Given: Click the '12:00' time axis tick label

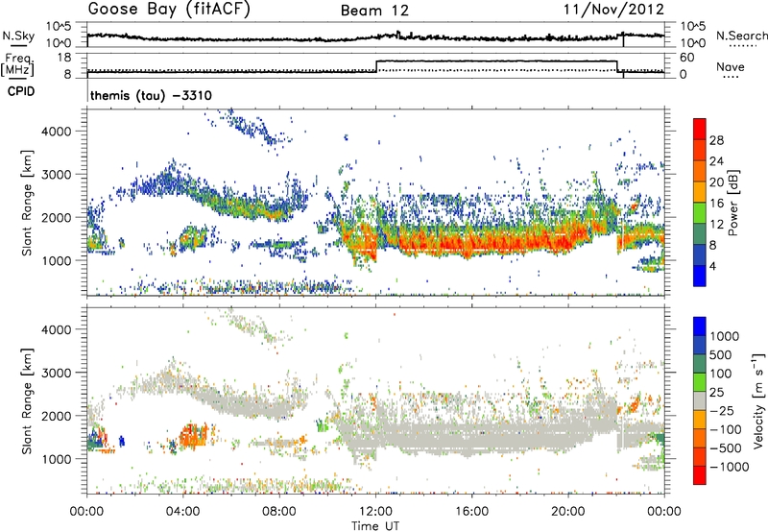Looking at the screenshot, I should [x=375, y=512].
